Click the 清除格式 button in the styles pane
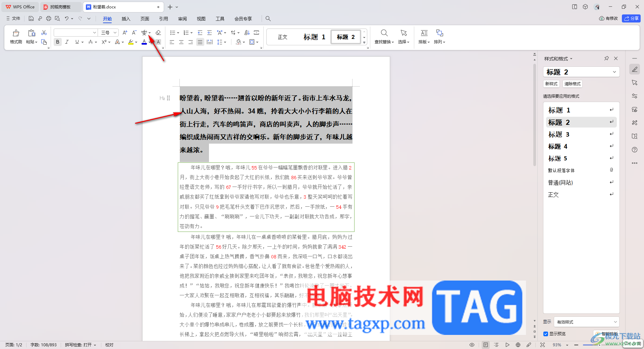644x349 pixels. (x=572, y=84)
